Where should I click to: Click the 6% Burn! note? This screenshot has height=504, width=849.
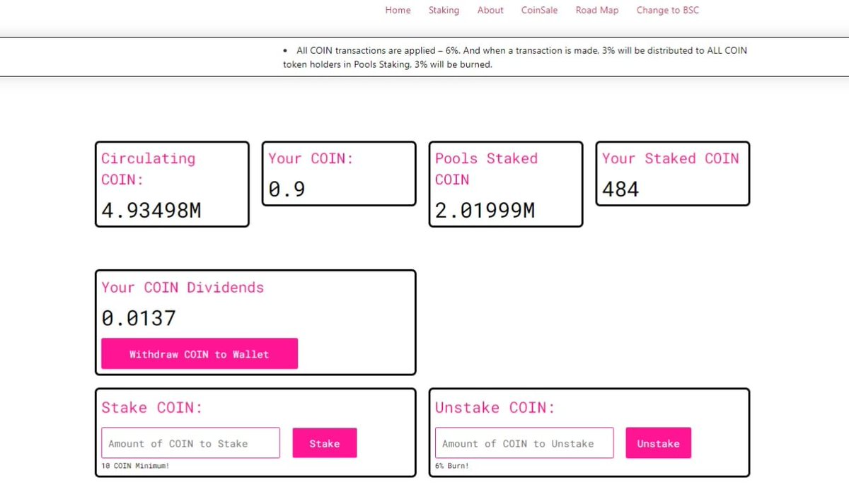[452, 466]
